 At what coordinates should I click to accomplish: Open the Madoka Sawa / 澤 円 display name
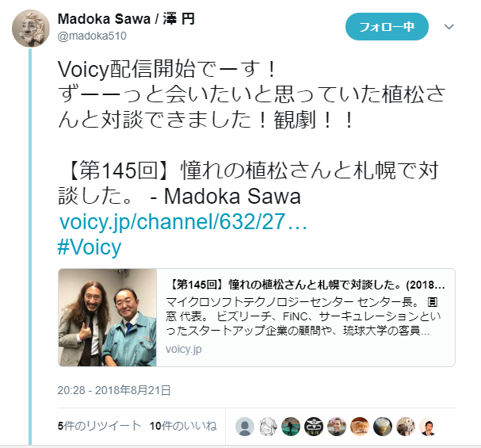tap(126, 19)
